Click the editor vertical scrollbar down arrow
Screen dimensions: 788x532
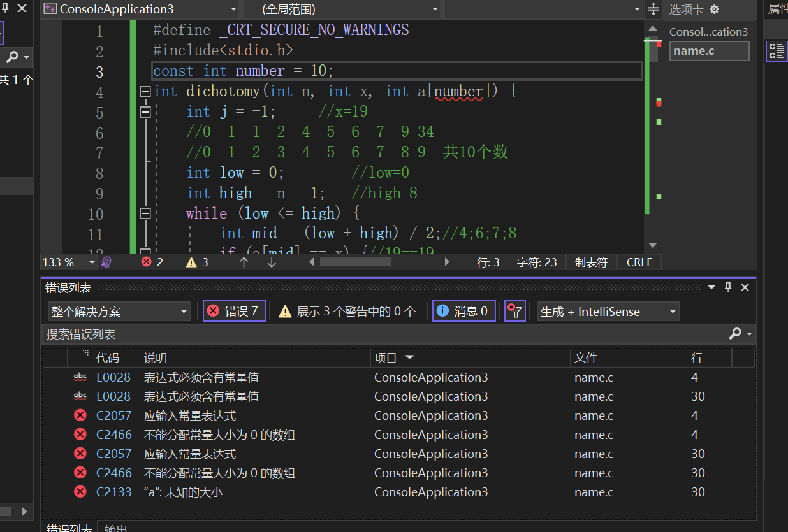tap(652, 245)
